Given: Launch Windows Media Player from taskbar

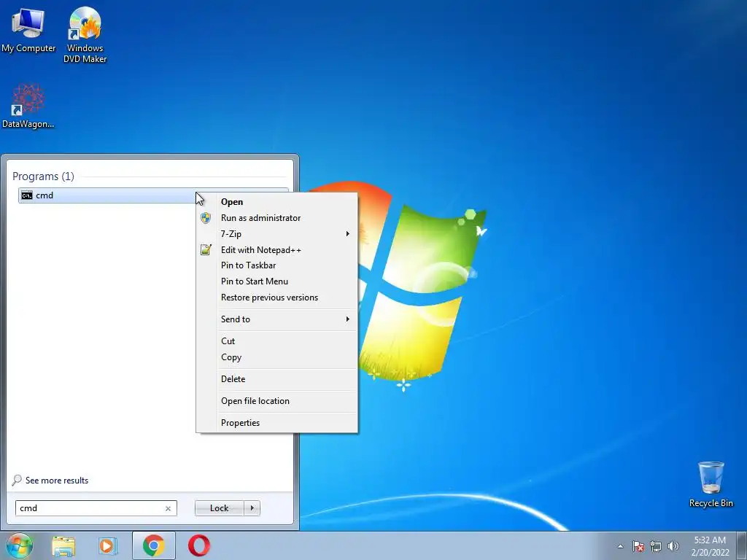Looking at the screenshot, I should point(108,545).
